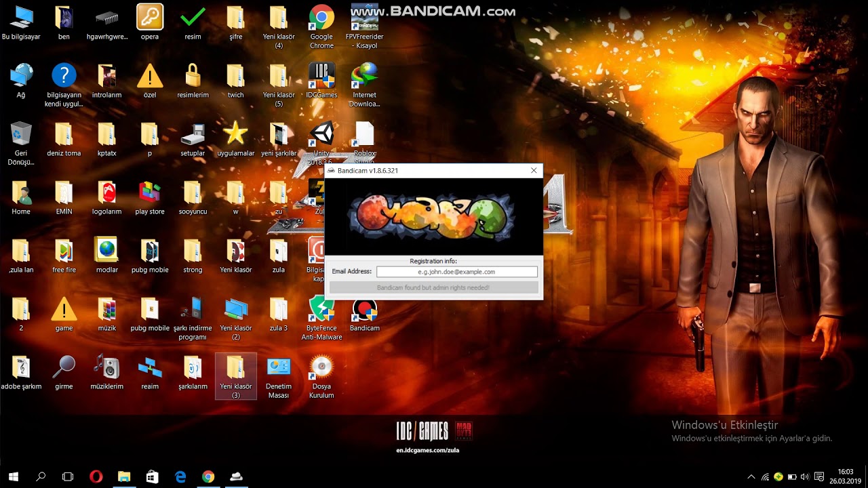Open the resimlerim padlock icon

[x=193, y=76]
